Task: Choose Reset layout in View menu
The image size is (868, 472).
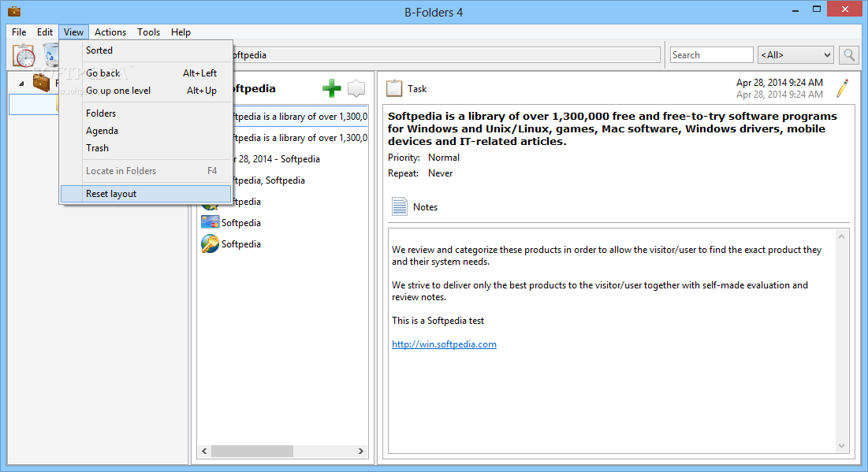Action: [x=146, y=194]
